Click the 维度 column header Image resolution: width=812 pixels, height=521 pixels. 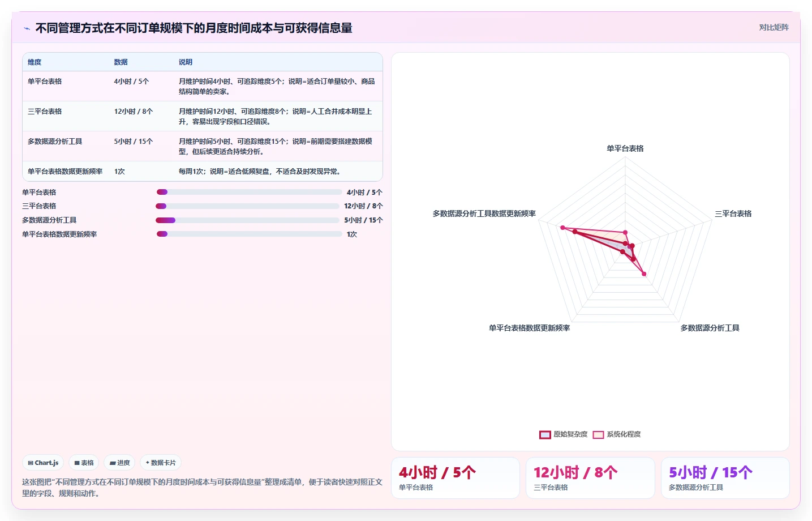tap(35, 62)
